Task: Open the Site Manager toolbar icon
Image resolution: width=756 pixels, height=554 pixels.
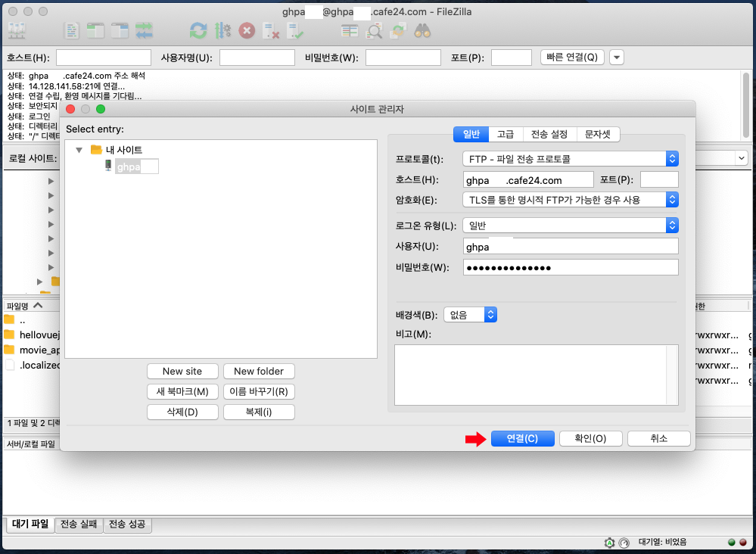Action: point(17,31)
